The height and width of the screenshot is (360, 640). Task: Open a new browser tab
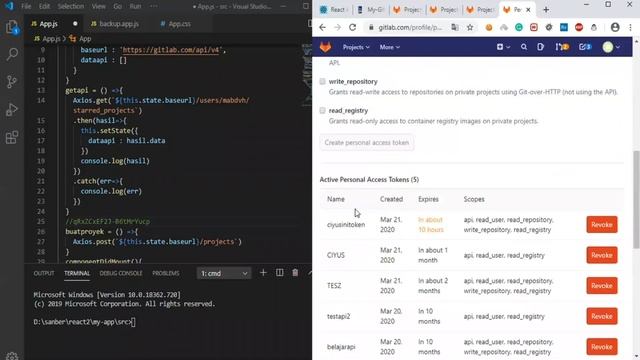(x=546, y=9)
